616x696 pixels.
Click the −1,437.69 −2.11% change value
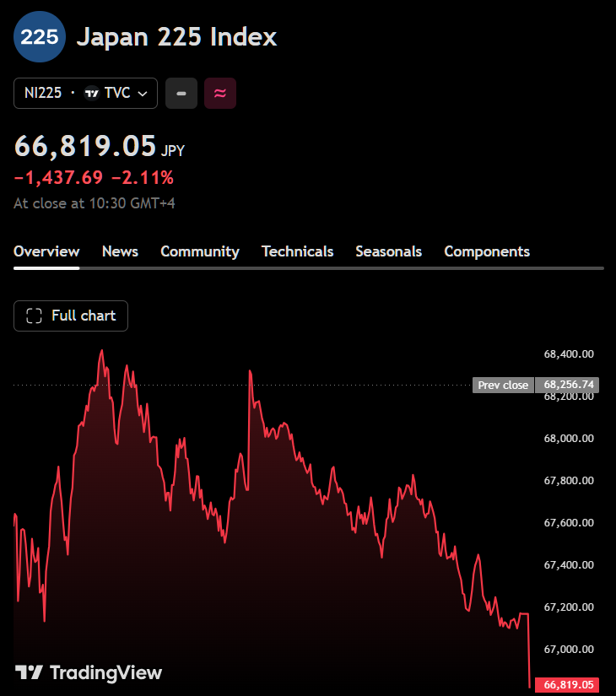click(x=94, y=178)
